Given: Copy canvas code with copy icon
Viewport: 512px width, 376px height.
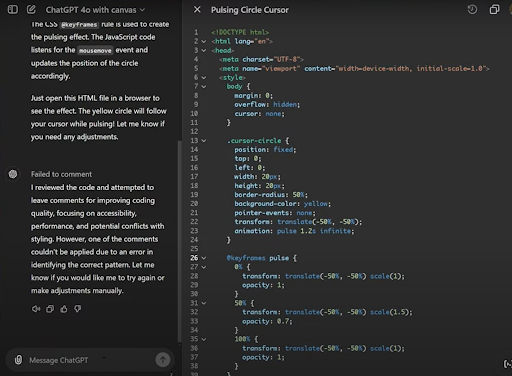Looking at the screenshot, I should coord(494,9).
